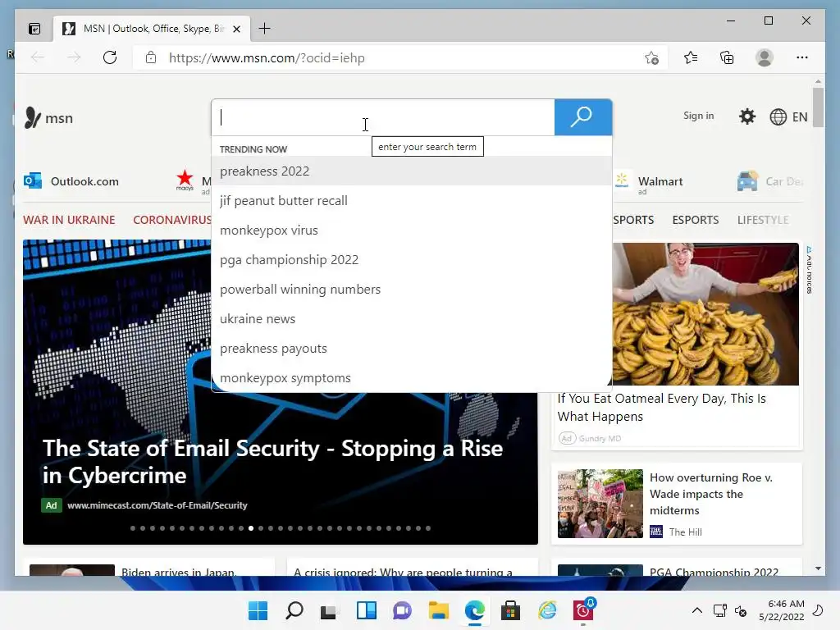Show hidden system tray icons chevron
Image resolution: width=840 pixels, height=630 pixels.
click(x=697, y=610)
